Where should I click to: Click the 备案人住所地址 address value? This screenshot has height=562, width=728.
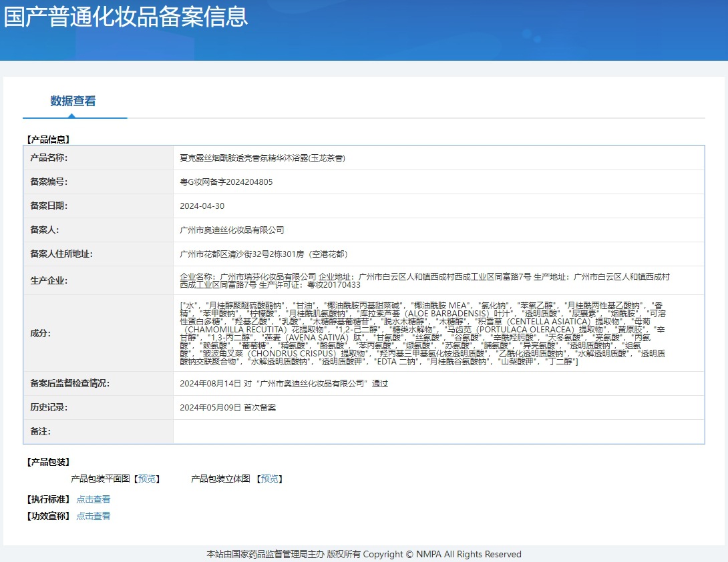(264, 254)
